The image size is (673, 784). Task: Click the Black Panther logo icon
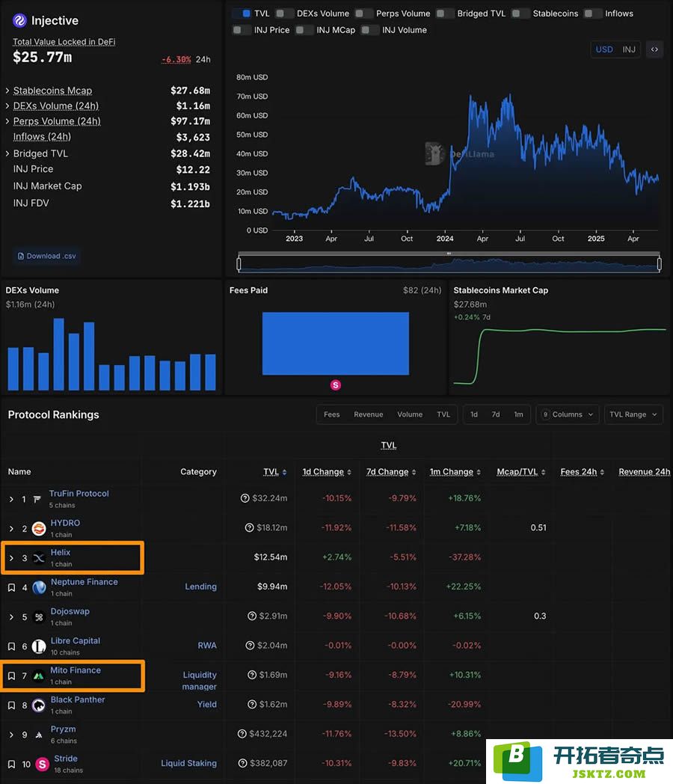(39, 705)
